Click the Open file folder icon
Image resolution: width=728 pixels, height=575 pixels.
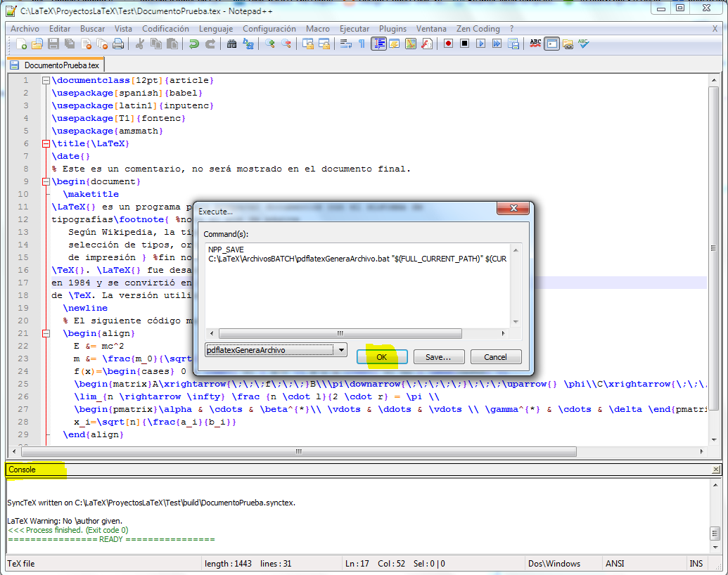tap(37, 44)
